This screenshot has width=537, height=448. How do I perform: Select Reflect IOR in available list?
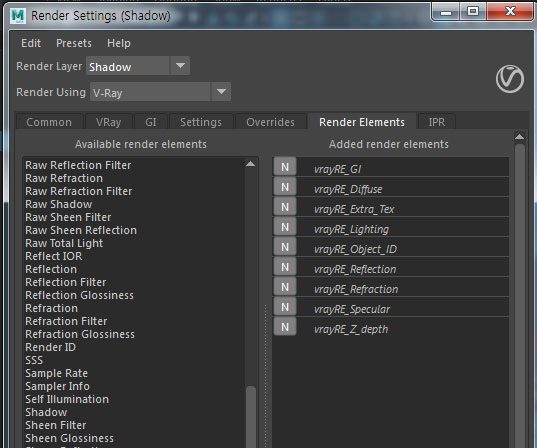coord(54,256)
